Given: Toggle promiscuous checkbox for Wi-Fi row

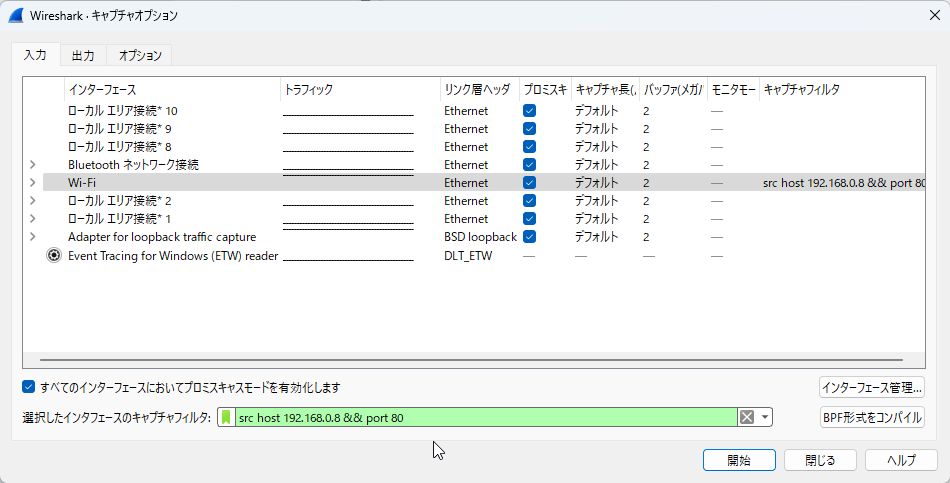Looking at the screenshot, I should click(530, 182).
